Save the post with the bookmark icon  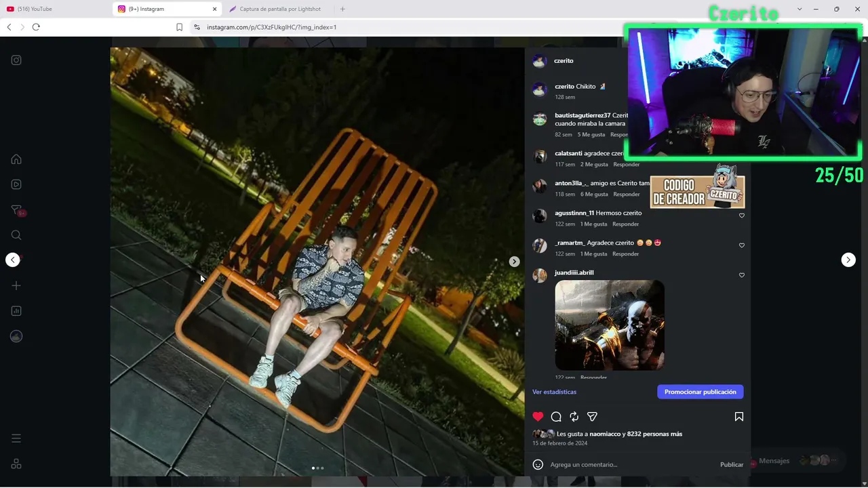click(739, 417)
